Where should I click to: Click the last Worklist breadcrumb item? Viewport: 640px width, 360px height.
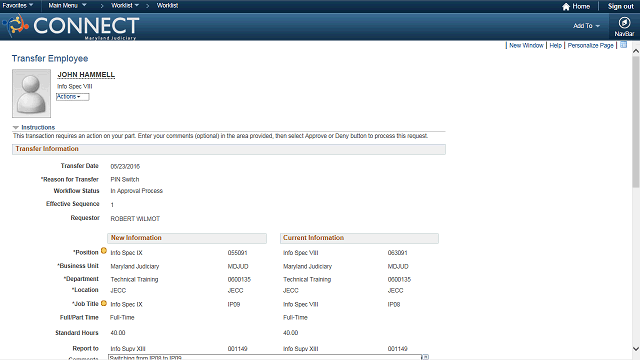[167, 6]
